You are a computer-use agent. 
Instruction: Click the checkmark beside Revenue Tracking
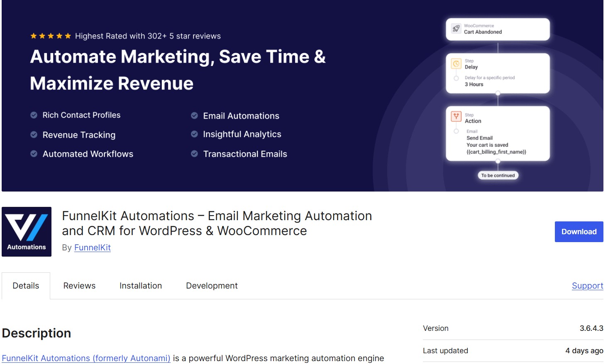34,135
